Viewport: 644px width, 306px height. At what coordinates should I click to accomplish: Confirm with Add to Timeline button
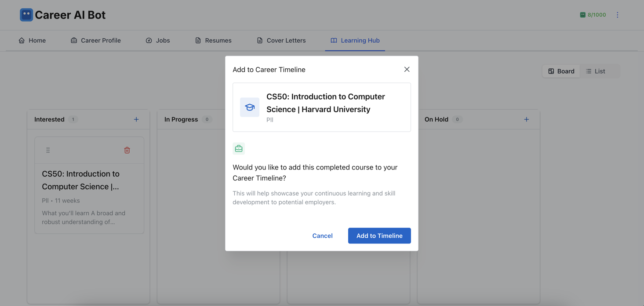point(379,236)
